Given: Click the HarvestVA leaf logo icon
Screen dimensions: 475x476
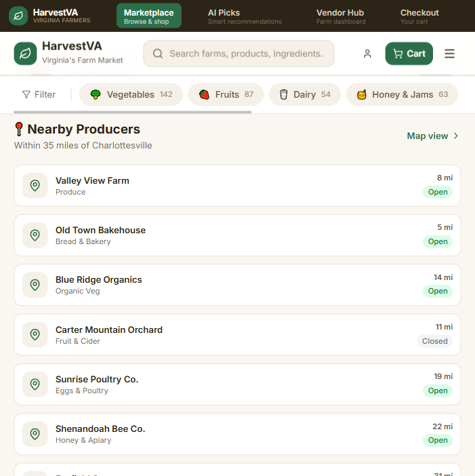Looking at the screenshot, I should (25, 54).
